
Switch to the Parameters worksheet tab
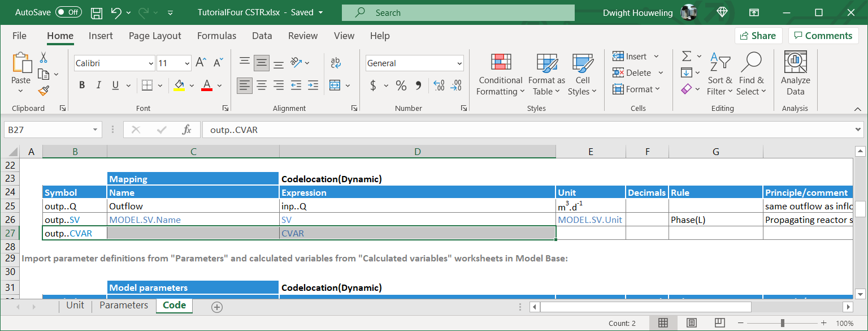(x=124, y=306)
